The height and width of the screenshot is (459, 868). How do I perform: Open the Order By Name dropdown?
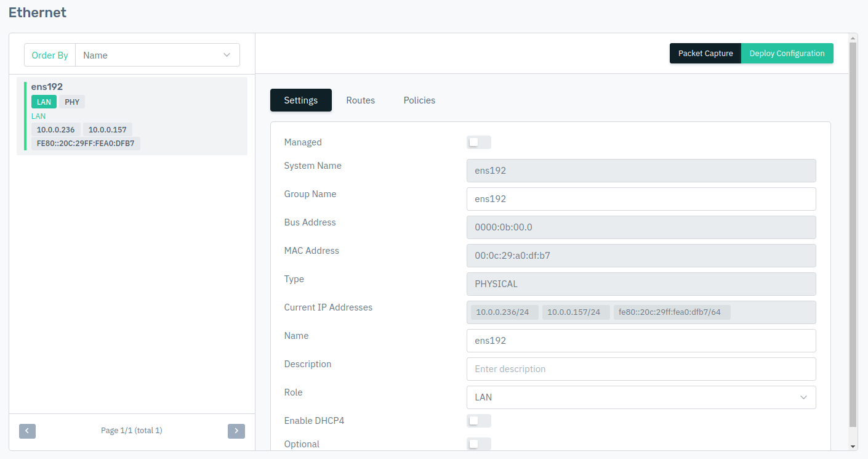[x=157, y=55]
